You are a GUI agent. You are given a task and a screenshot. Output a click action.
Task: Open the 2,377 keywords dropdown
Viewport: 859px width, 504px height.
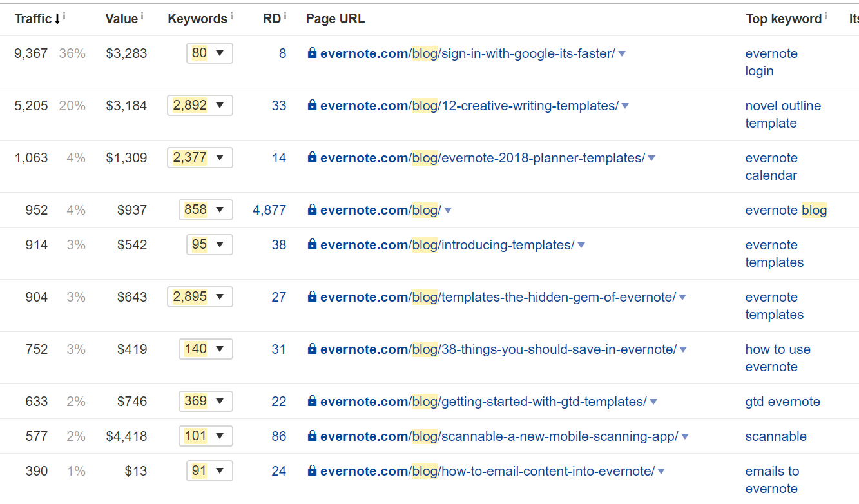tap(200, 158)
